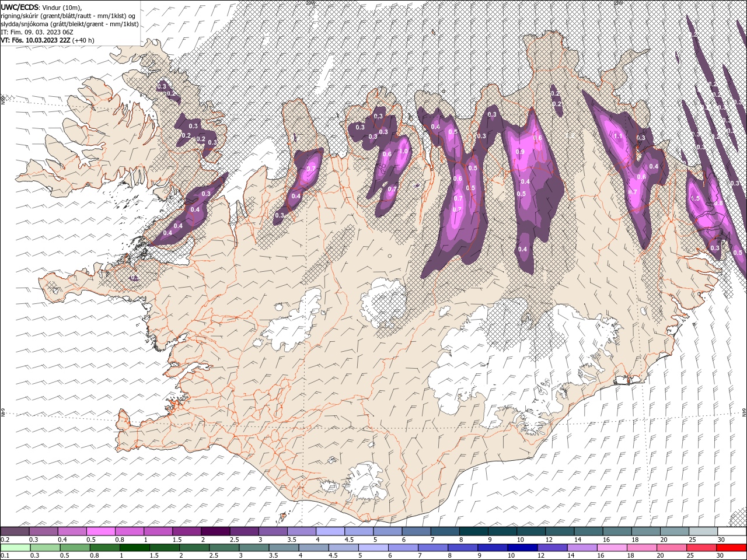This screenshot has width=747, height=560.
Task: Click the 'rigning/skúrir' legend description line
Action: pyautogui.click(x=69, y=15)
